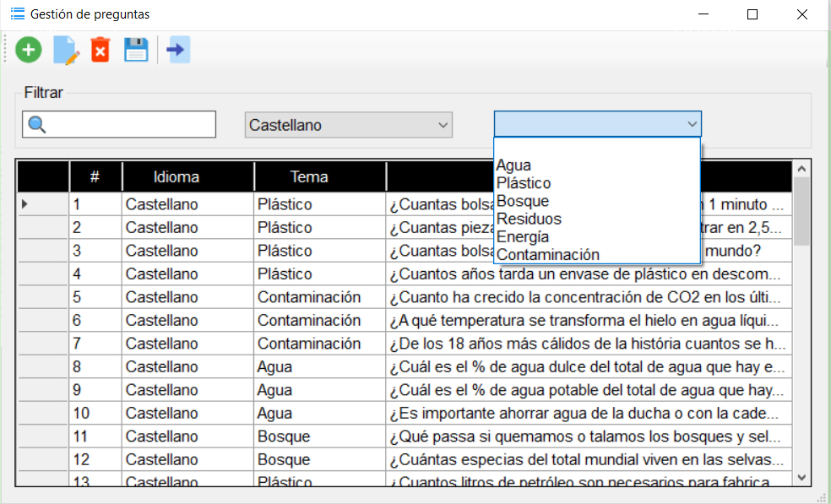Click the edit document pencil icon

click(66, 51)
